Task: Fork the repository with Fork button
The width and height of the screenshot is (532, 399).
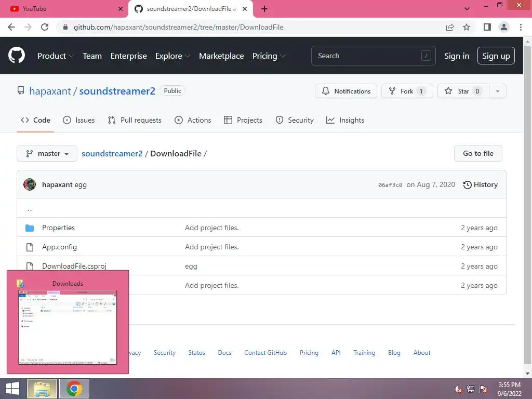Action: coord(407,91)
